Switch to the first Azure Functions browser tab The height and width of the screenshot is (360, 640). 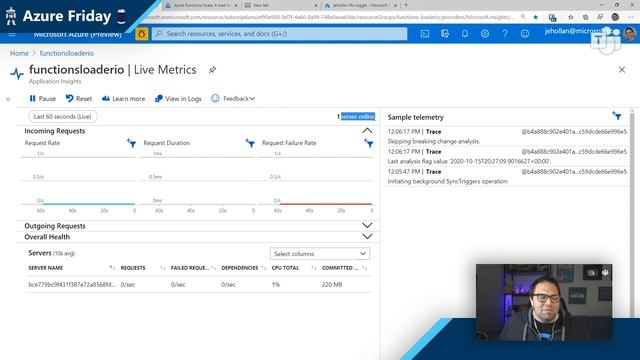pos(201,5)
